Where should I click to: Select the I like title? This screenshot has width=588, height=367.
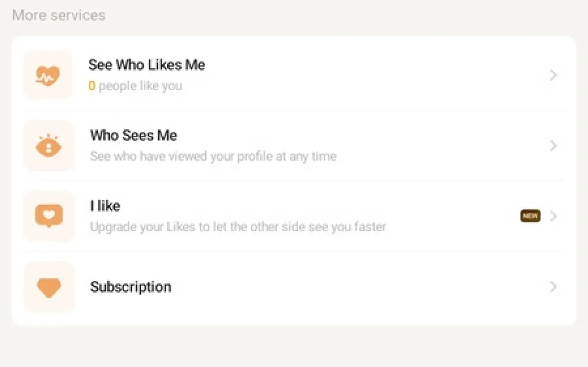click(105, 206)
